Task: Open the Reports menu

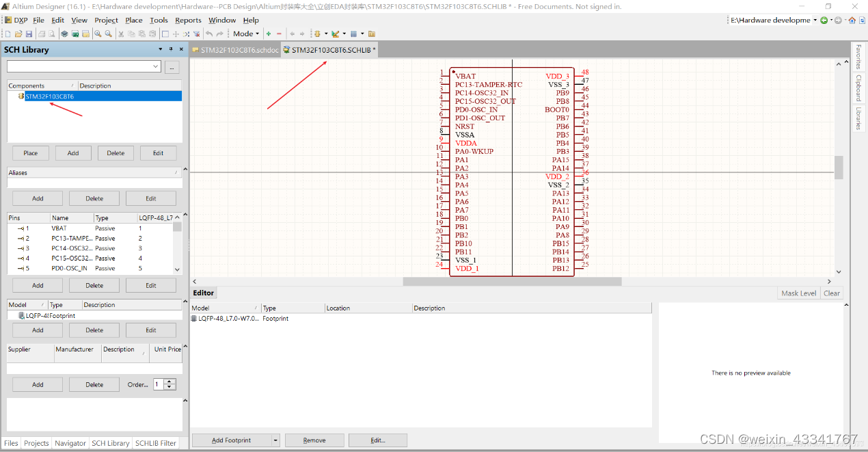Action: click(x=188, y=20)
